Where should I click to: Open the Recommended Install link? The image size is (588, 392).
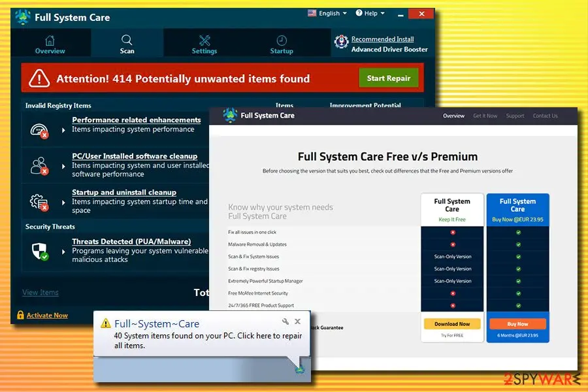point(382,39)
